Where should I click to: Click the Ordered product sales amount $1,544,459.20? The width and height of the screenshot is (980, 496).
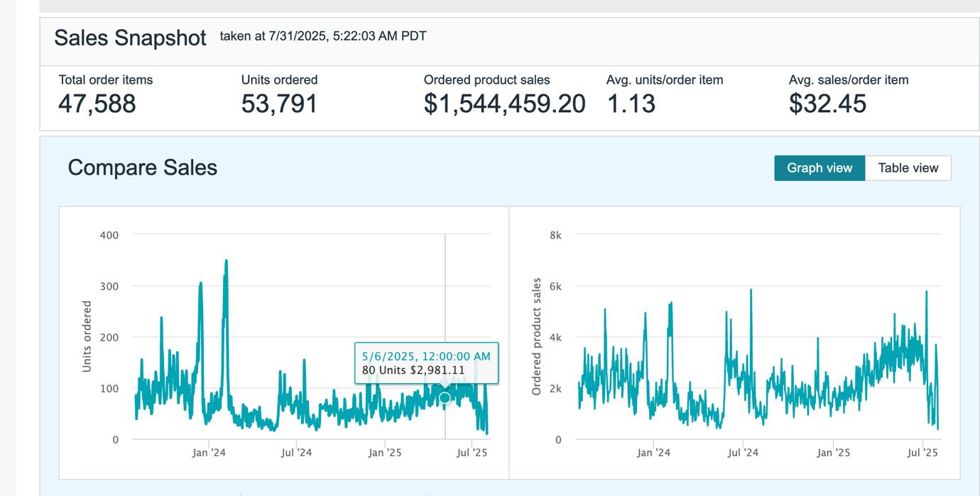(x=504, y=104)
